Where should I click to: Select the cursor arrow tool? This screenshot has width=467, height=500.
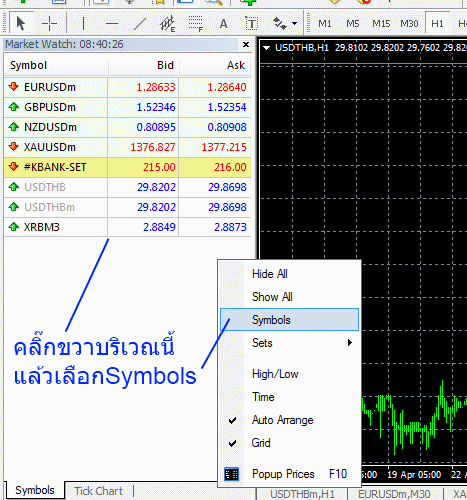coord(21,24)
